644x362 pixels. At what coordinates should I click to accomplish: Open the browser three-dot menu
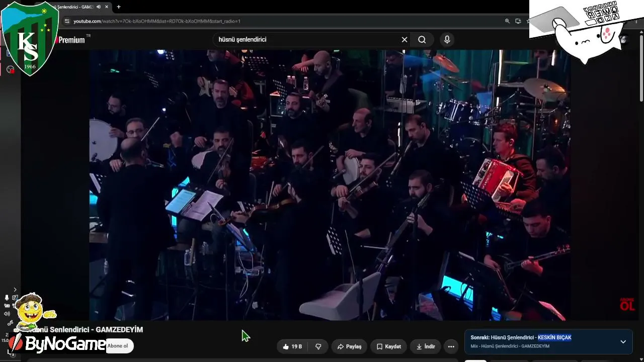tap(636, 21)
